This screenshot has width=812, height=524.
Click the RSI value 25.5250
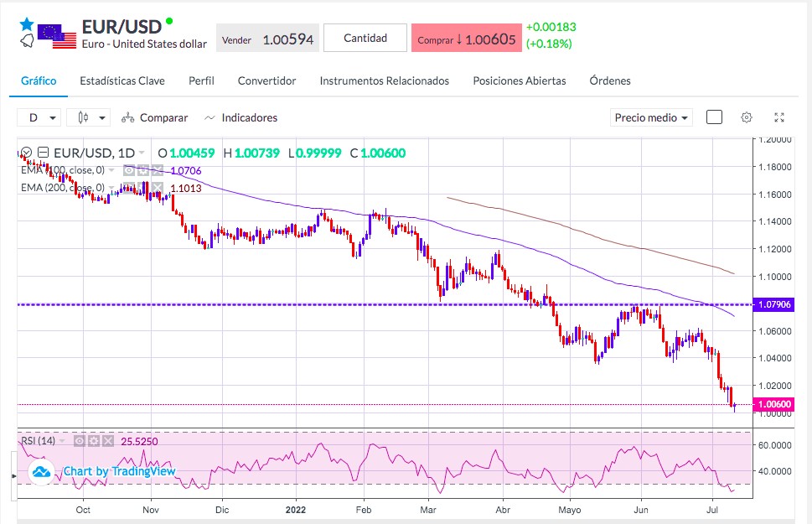pyautogui.click(x=139, y=442)
